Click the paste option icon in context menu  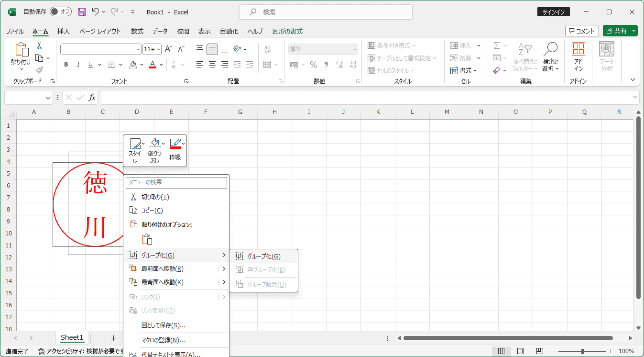pos(147,239)
